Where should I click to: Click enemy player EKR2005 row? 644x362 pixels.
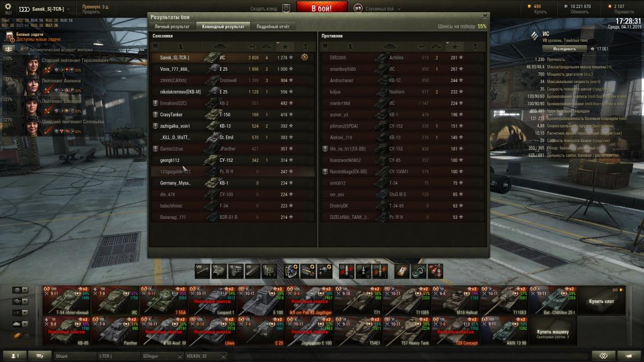click(x=403, y=57)
